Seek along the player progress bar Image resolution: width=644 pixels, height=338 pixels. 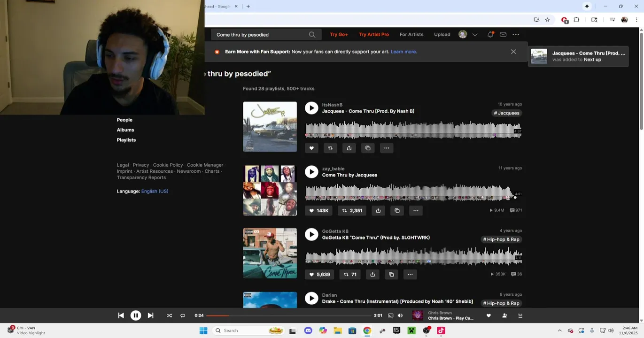coord(288,316)
